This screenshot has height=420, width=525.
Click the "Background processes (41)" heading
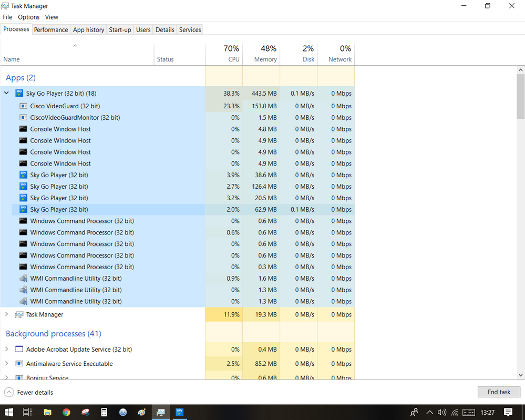(54, 334)
